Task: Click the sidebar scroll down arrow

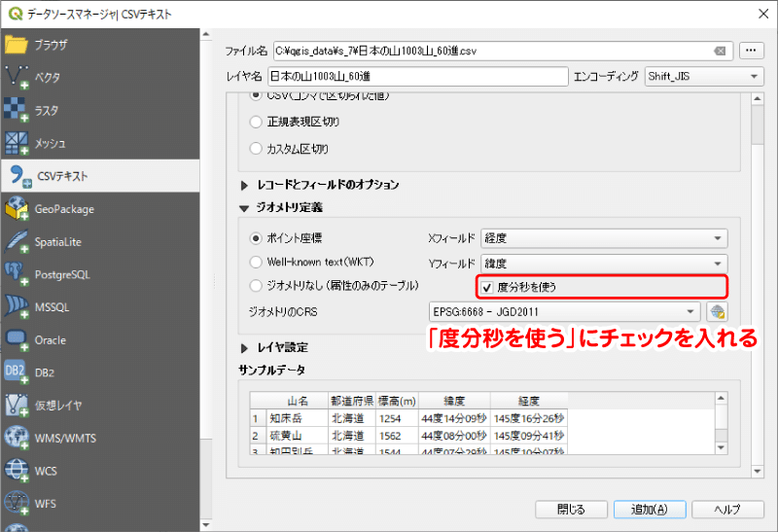Action: (x=206, y=524)
